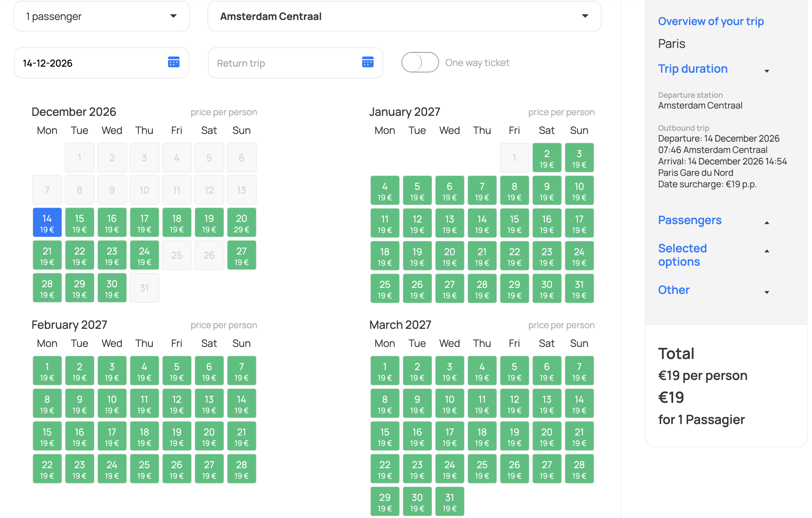The width and height of the screenshot is (812, 518).
Task: Choose January 25 for 19 €
Action: click(x=385, y=289)
